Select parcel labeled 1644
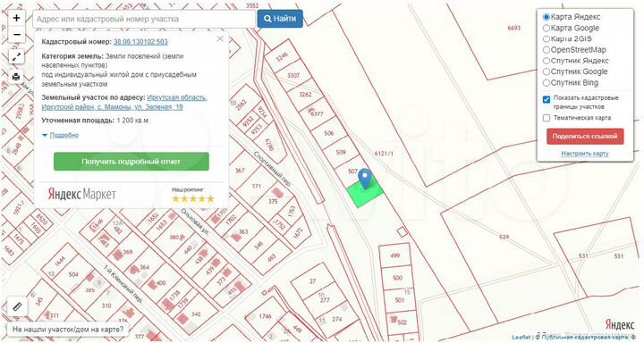 click(x=60, y=262)
